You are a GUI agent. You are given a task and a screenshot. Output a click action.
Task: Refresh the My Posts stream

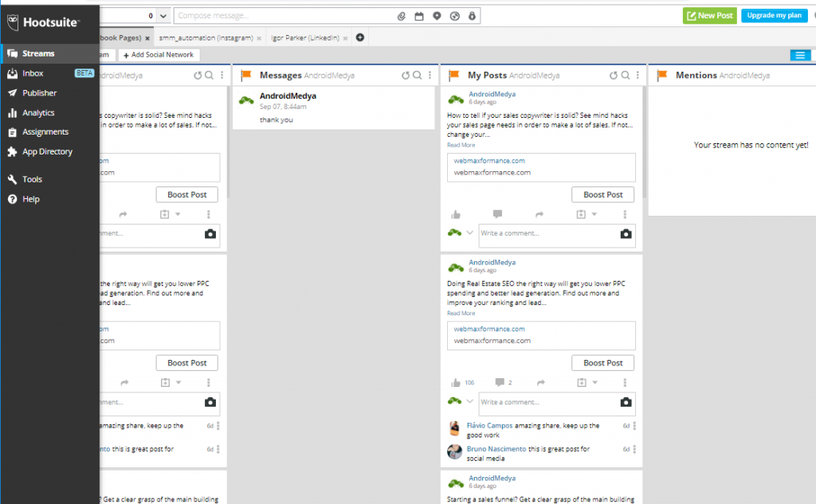point(614,76)
